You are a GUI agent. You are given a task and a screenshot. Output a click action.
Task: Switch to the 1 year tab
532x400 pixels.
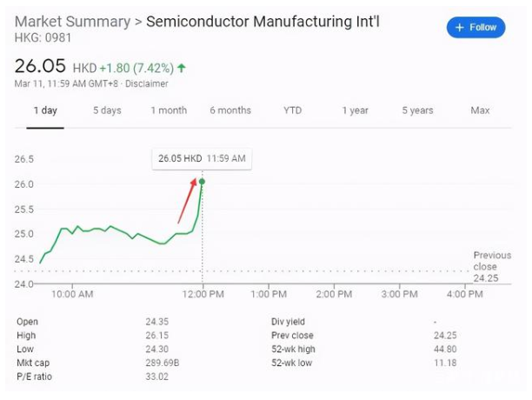coord(355,110)
